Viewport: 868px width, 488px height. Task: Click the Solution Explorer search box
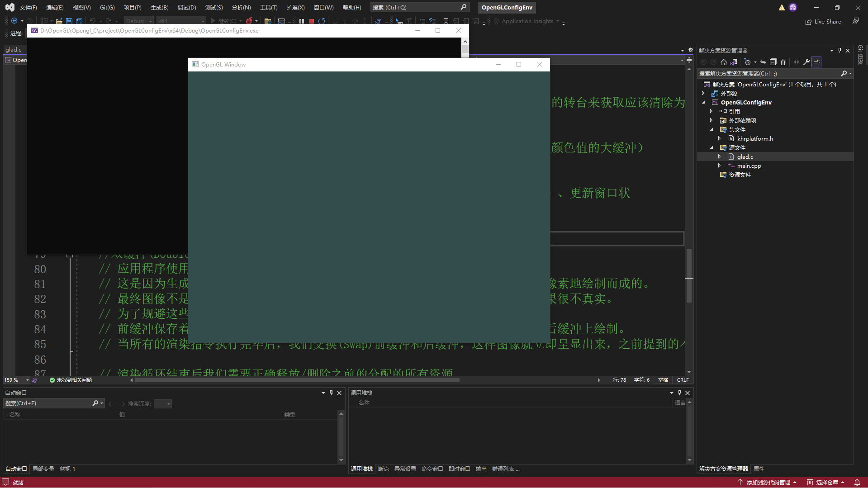coord(769,73)
